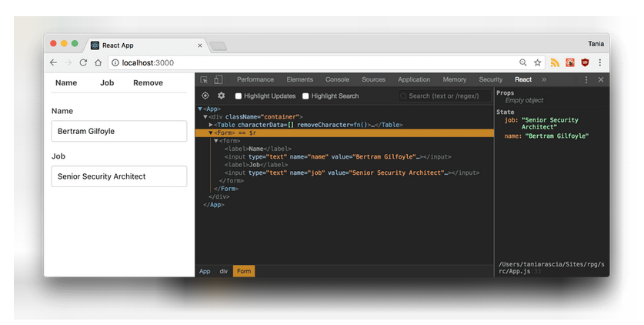Open the uBlock shield extension
Viewport: 644px width, 325px height.
(x=585, y=62)
